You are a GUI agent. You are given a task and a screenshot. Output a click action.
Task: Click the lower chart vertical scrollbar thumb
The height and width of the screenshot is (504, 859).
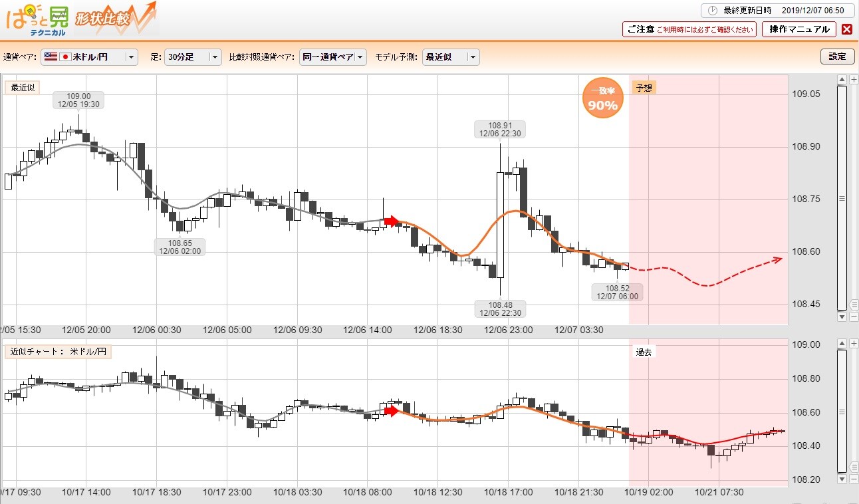click(x=842, y=412)
